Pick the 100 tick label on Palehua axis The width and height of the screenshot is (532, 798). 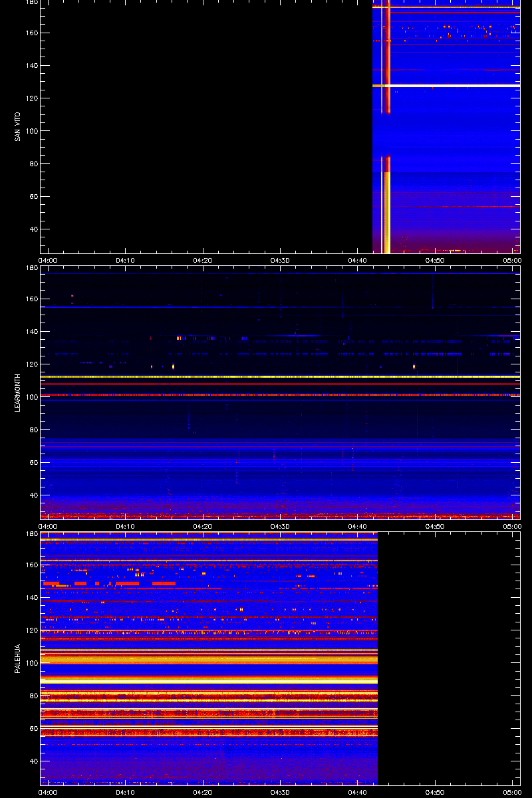[x=31, y=663]
